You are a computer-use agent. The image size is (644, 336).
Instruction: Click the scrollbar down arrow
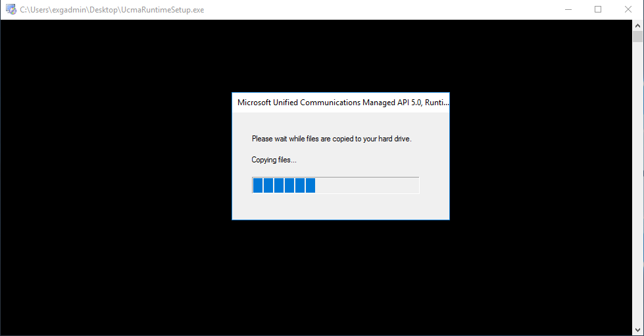pos(637,330)
